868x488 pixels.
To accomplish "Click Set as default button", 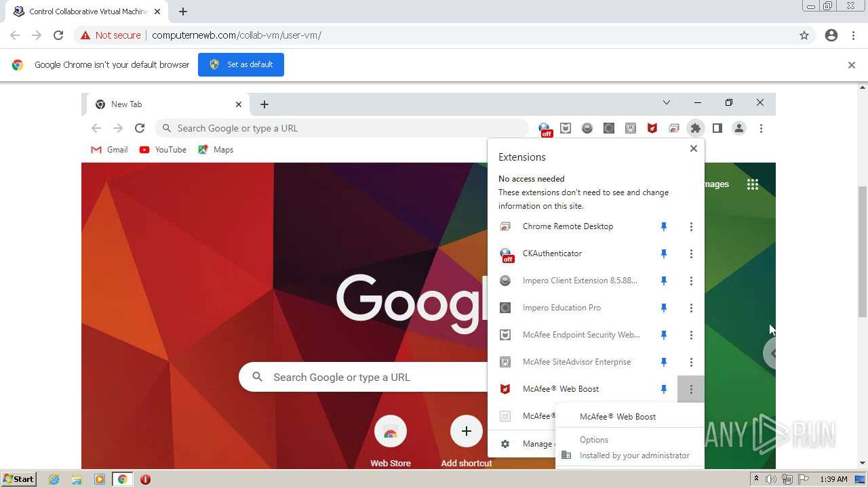I will [241, 64].
